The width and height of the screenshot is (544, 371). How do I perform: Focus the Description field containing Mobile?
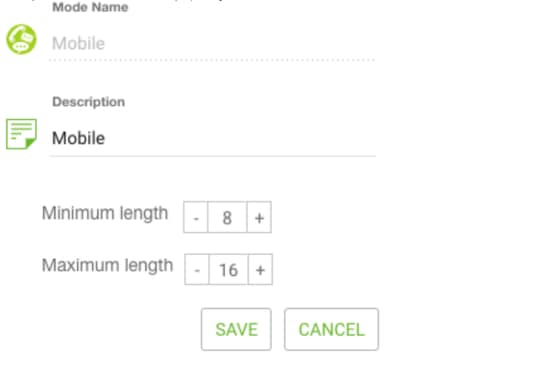(212, 138)
